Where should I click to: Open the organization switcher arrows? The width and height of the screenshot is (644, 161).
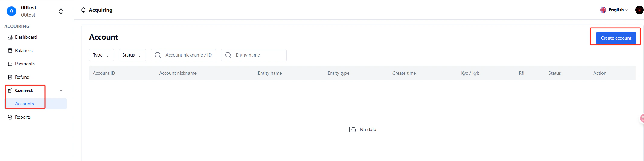pos(61,11)
